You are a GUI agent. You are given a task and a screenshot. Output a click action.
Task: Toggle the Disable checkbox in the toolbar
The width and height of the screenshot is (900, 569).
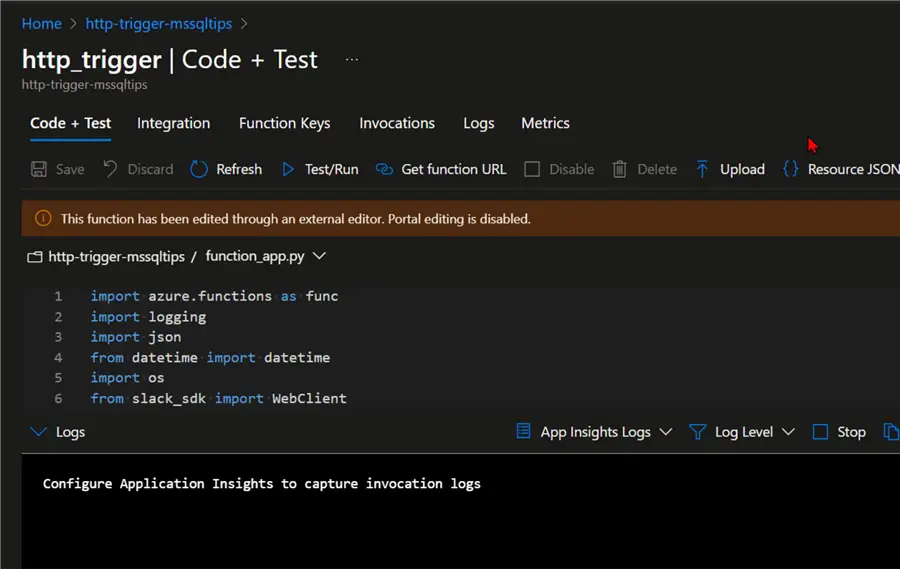532,169
